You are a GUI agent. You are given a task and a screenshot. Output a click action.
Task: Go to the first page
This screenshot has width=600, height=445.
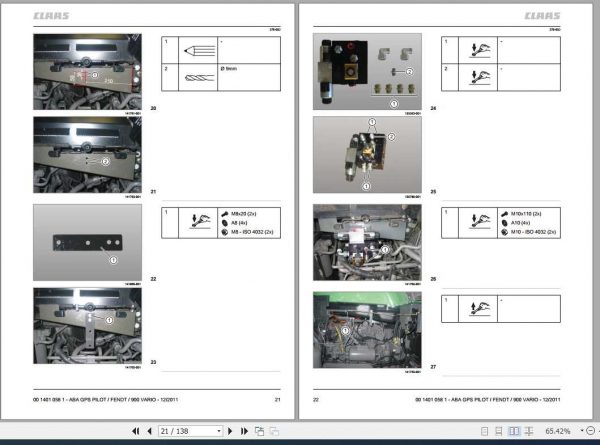click(x=135, y=431)
